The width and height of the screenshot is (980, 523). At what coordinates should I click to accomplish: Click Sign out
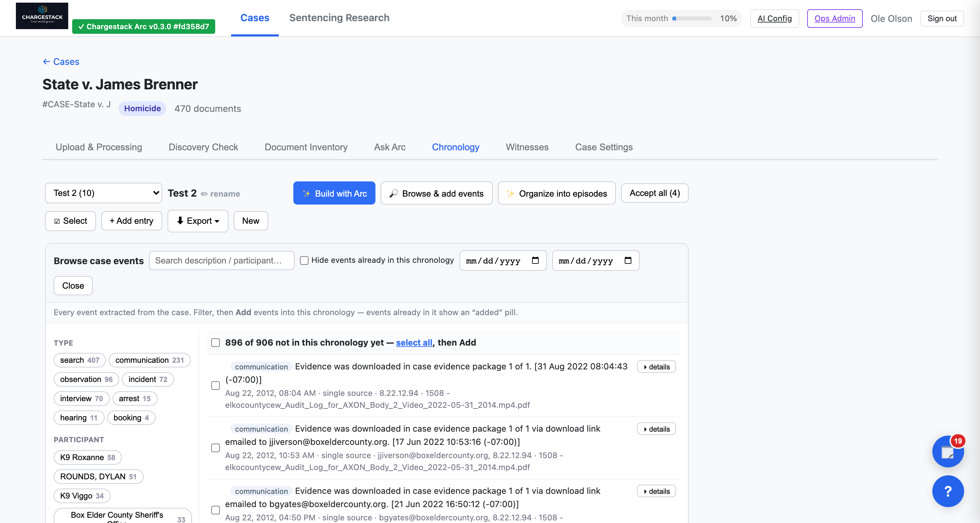coord(942,18)
